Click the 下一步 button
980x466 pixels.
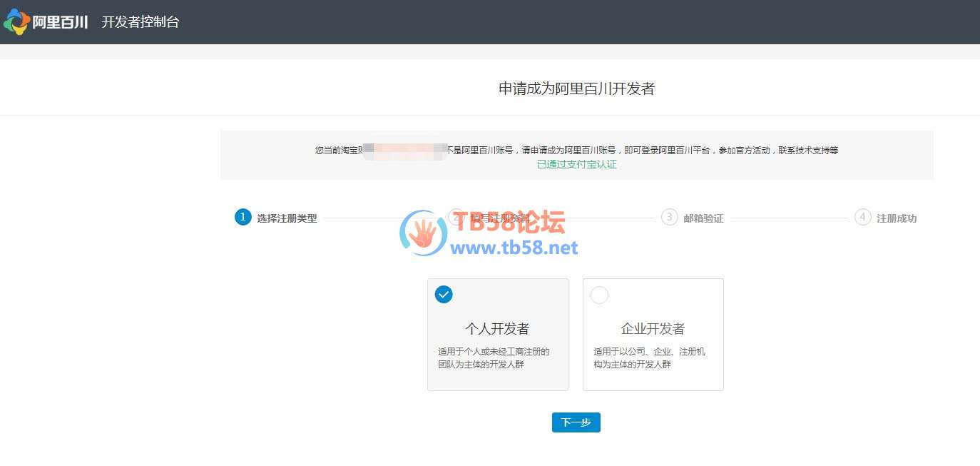point(576,422)
